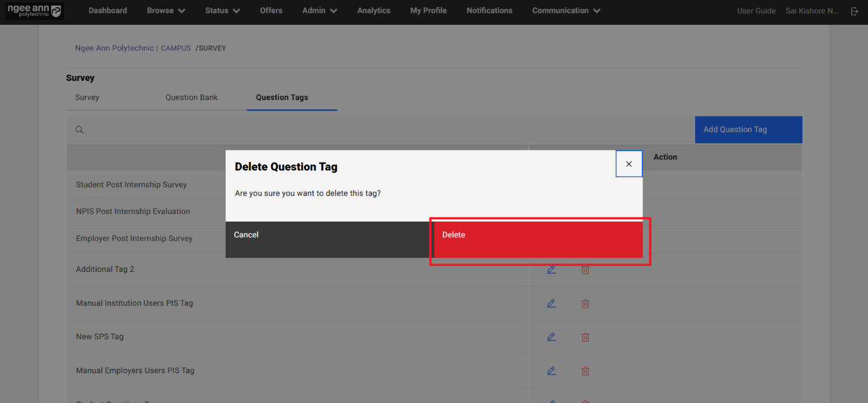Open the Communication dropdown menu

click(566, 11)
